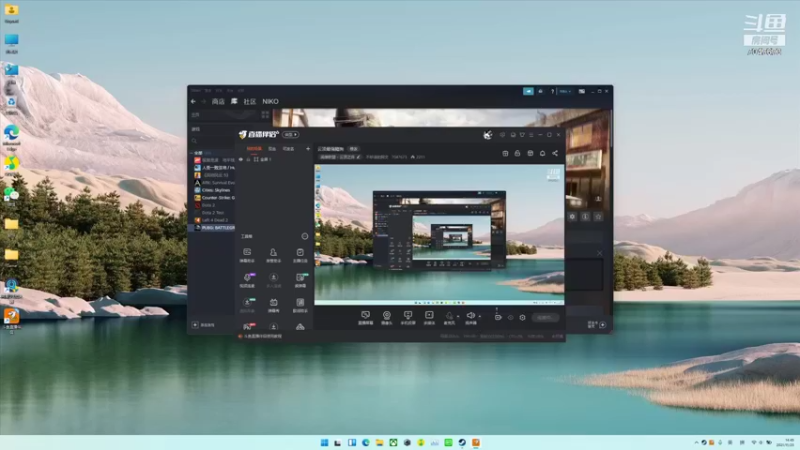Click the start streaming button

(x=545, y=317)
